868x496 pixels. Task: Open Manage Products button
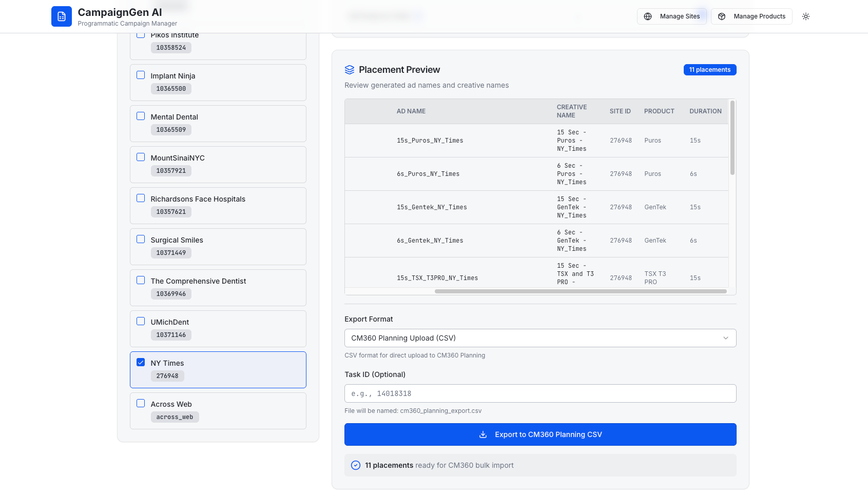[x=751, y=16]
